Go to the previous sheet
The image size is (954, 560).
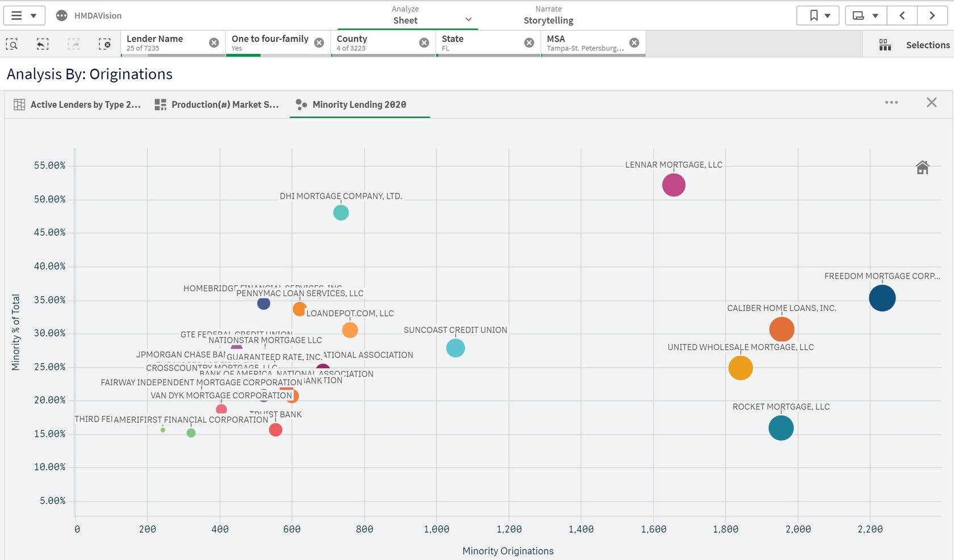tap(902, 15)
